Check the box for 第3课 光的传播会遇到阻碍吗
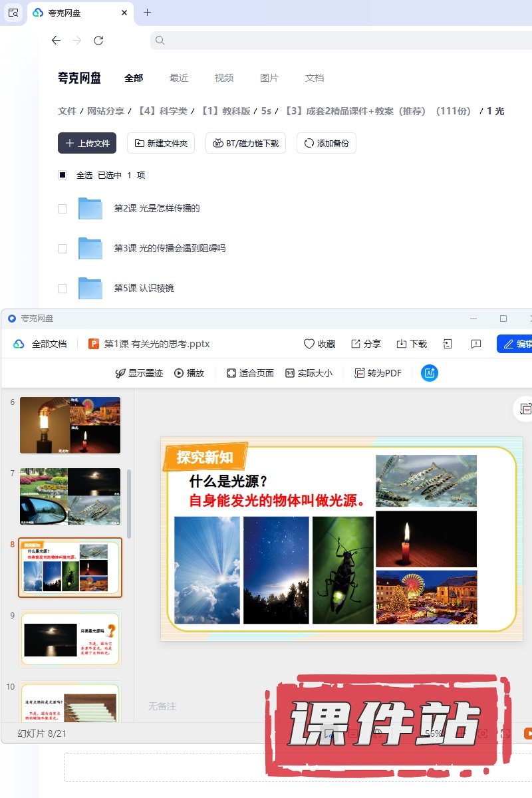The width and height of the screenshot is (532, 798). pos(63,249)
